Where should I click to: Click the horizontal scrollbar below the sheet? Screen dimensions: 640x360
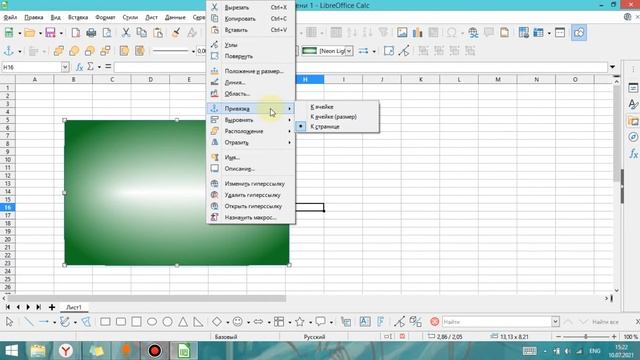pos(147,299)
